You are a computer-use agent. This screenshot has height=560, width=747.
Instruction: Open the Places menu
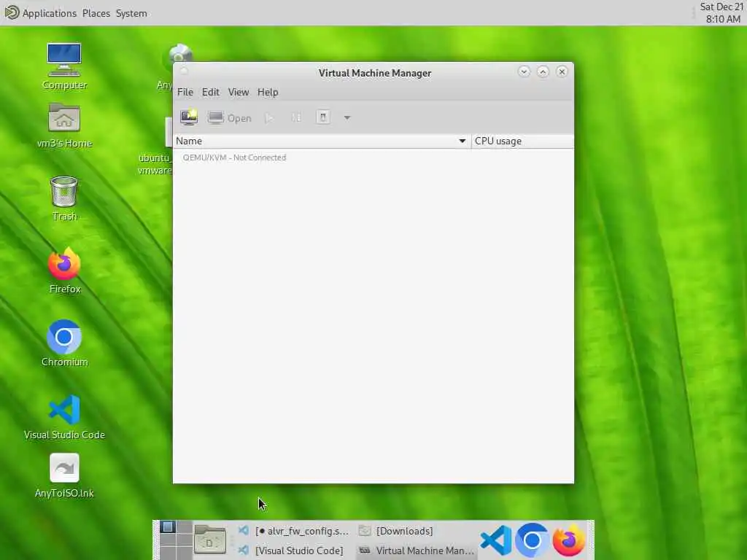click(96, 13)
